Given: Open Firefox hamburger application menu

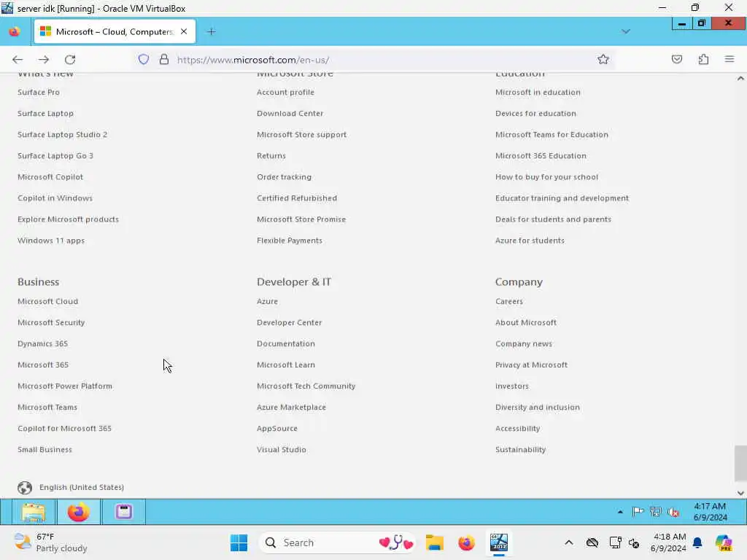Looking at the screenshot, I should pos(729,60).
